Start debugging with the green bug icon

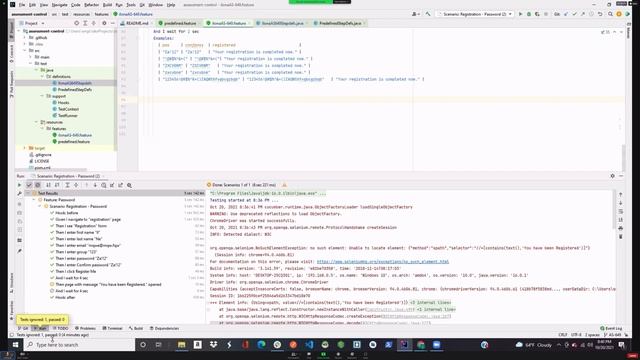click(x=529, y=14)
